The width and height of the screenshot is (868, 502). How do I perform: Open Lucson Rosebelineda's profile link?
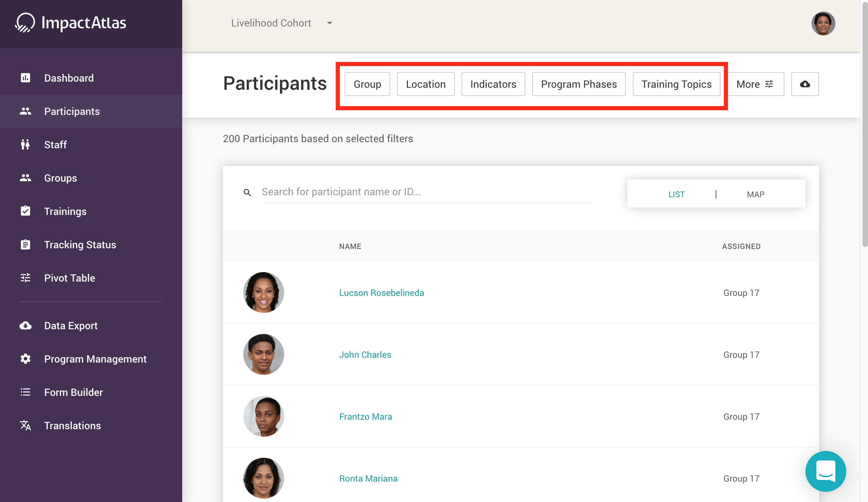click(382, 293)
